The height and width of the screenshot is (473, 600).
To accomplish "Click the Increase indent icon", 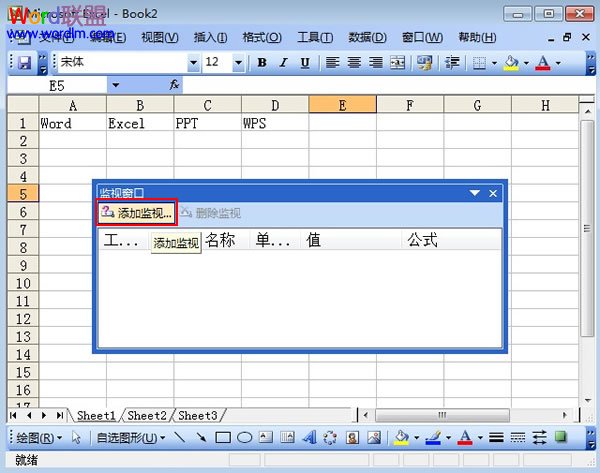I will pyautogui.click(x=452, y=62).
